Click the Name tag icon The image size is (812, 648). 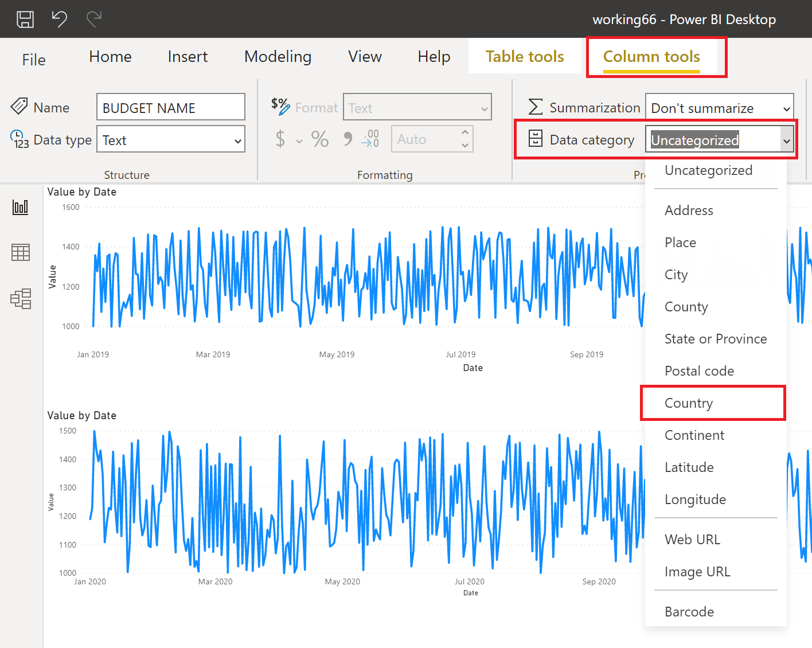(x=19, y=106)
